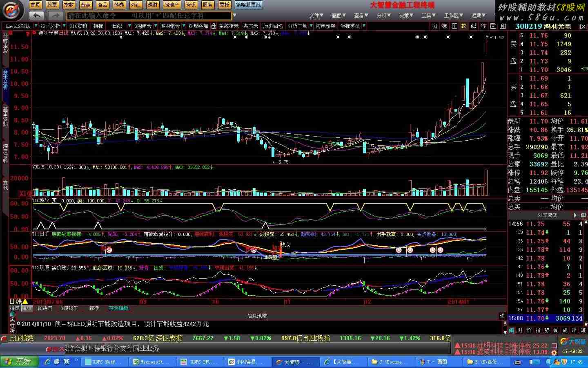Select the 标 annotation tool icon
The image size is (588, 368).
(445, 26)
